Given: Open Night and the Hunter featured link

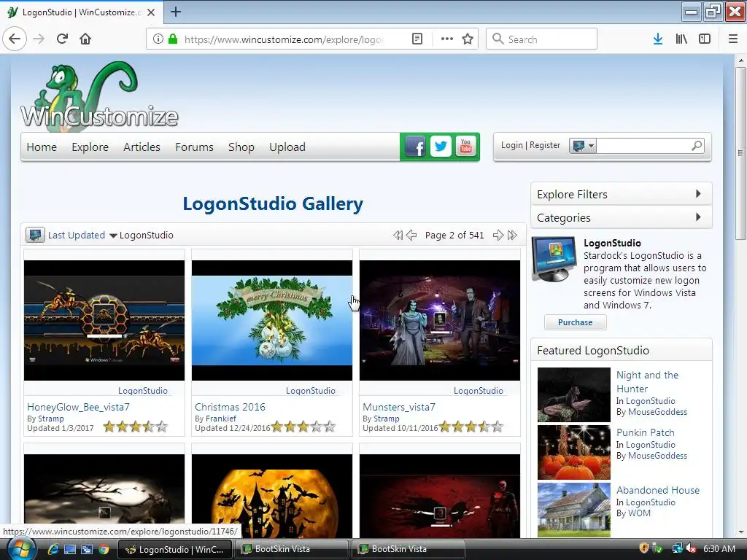Looking at the screenshot, I should (647, 382).
